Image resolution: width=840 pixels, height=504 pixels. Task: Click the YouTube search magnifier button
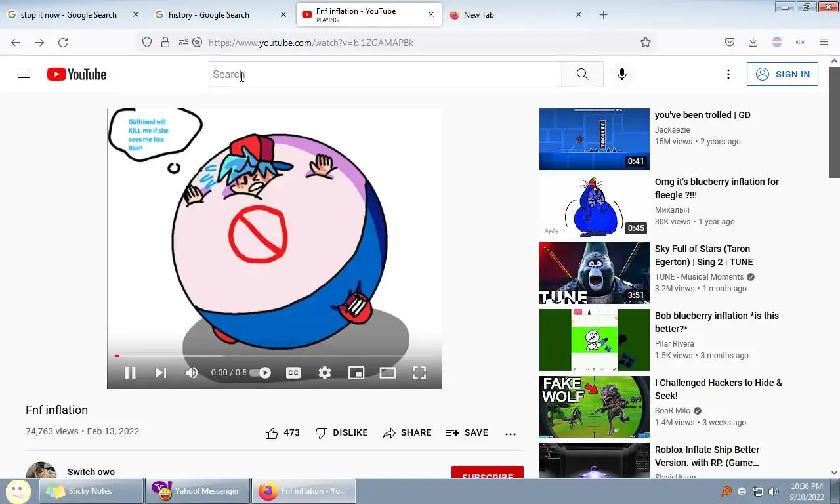(582, 74)
